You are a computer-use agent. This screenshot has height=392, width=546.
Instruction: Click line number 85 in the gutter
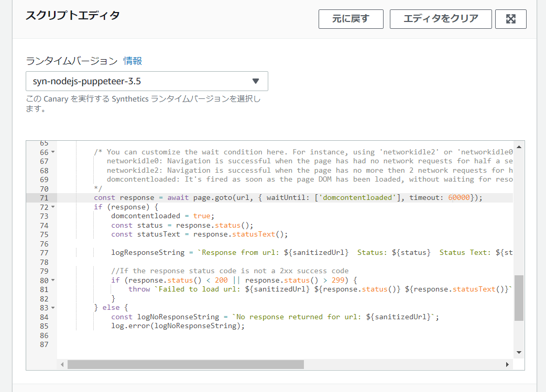click(x=43, y=326)
